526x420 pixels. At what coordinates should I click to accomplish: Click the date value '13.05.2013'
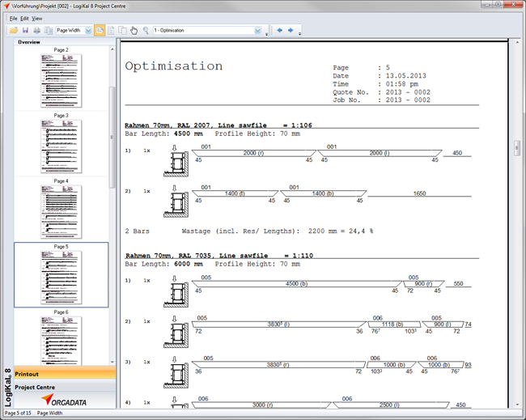coord(406,76)
